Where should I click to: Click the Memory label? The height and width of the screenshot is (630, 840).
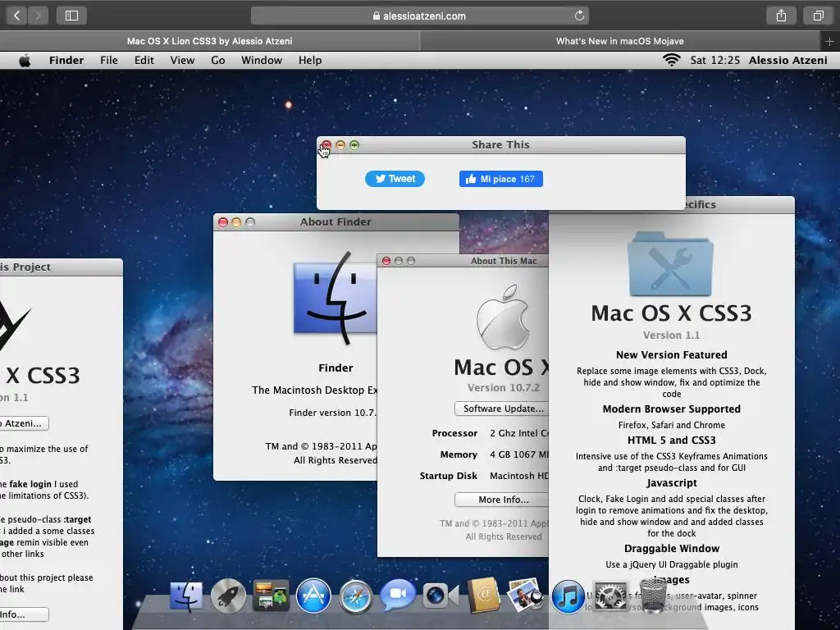[x=459, y=454]
